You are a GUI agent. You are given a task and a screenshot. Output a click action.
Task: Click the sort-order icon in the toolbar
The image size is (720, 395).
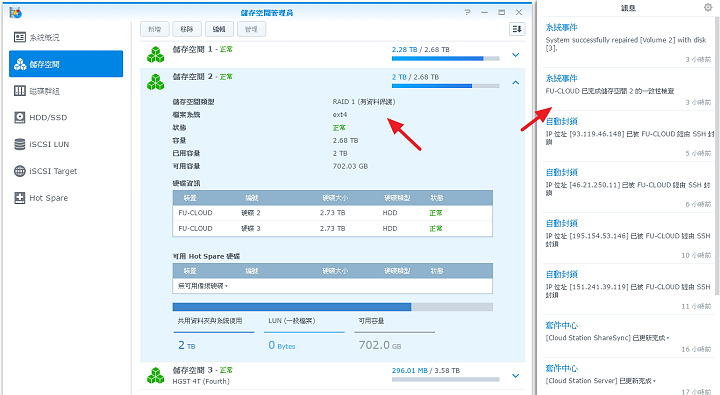(x=517, y=29)
